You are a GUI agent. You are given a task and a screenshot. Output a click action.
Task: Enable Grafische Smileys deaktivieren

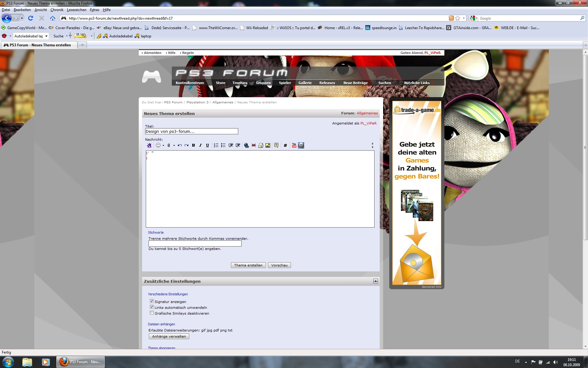pyautogui.click(x=152, y=313)
